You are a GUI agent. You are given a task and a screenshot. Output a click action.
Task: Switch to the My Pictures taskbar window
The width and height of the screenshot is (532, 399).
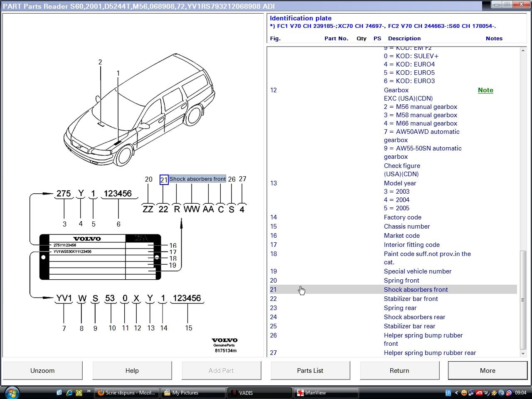pyautogui.click(x=193, y=393)
